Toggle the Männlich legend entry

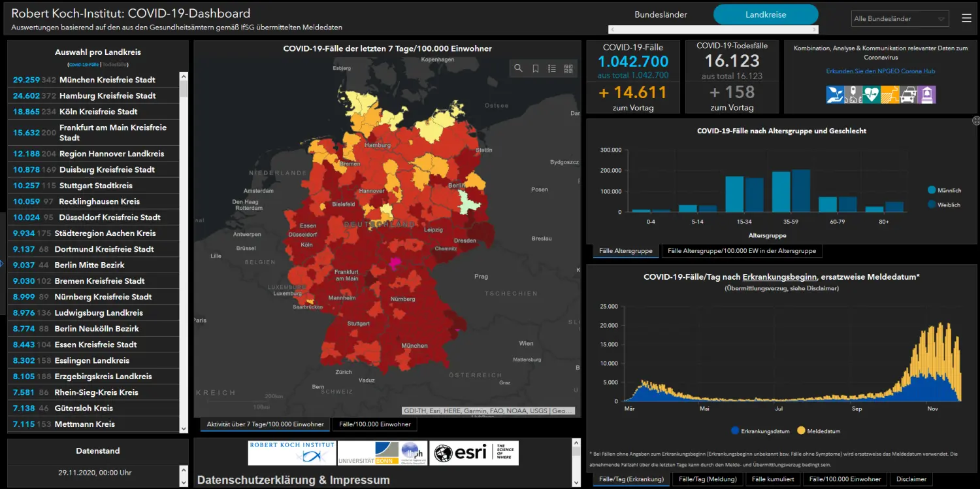pos(946,189)
